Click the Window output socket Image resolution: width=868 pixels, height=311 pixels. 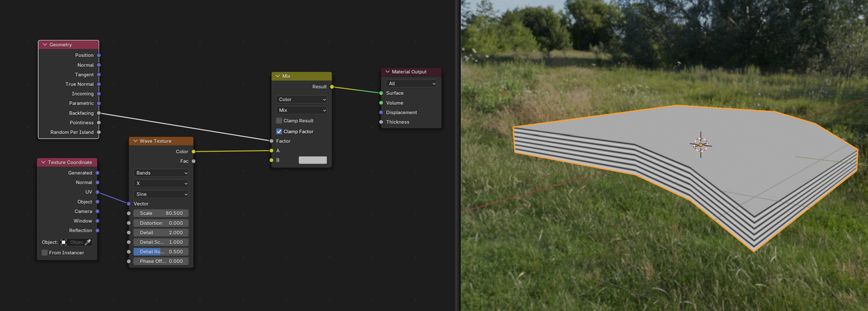pyautogui.click(x=98, y=221)
